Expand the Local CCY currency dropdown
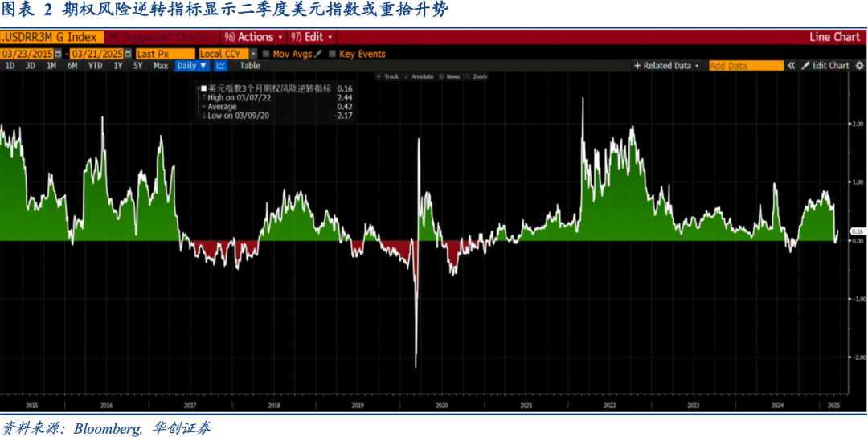868x437 pixels. pos(253,54)
